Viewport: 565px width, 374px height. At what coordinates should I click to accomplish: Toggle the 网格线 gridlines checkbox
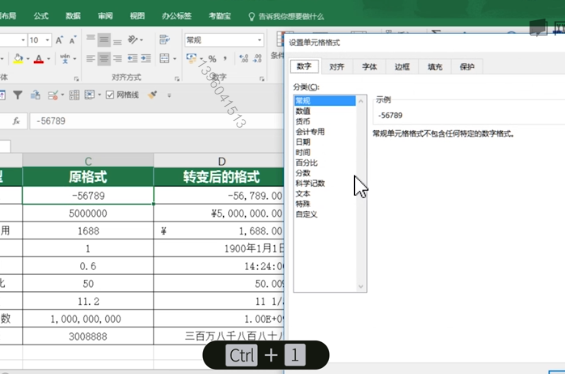tap(110, 95)
